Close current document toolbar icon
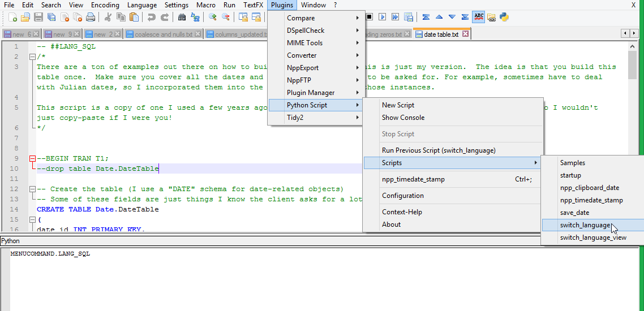 pos(65,17)
